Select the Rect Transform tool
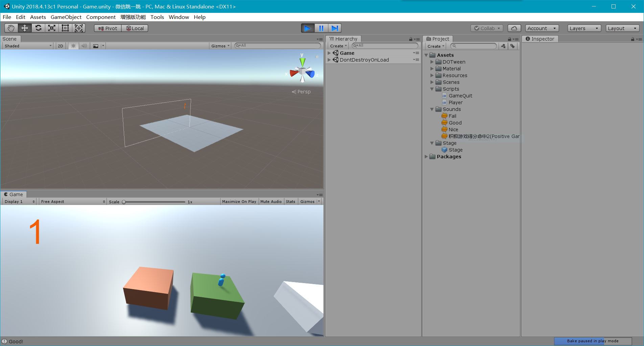 (x=65, y=28)
